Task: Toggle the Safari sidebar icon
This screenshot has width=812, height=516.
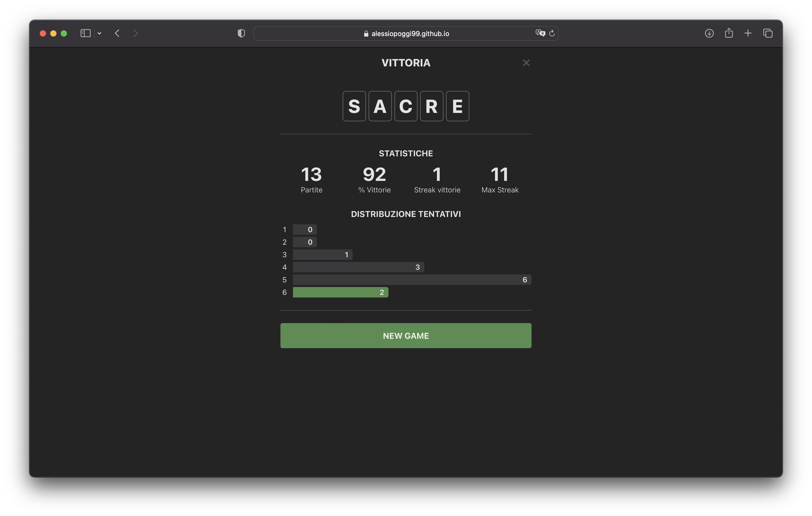Action: [x=85, y=33]
